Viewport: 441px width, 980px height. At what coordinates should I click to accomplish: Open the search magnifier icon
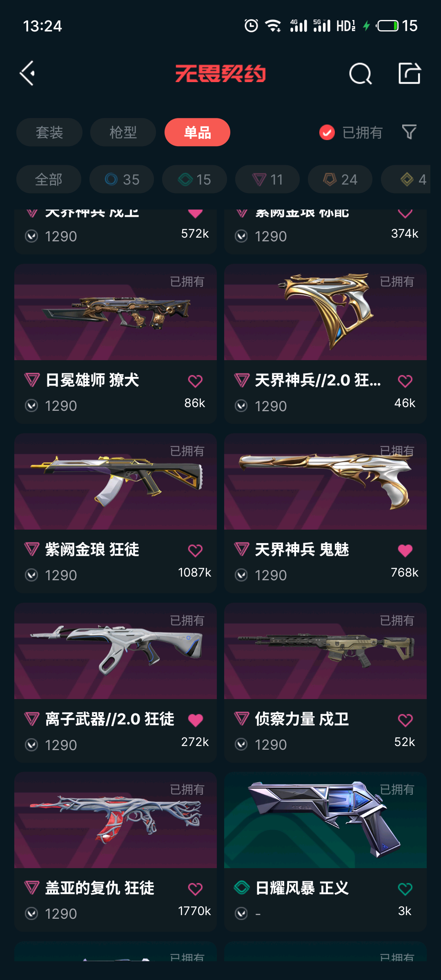(x=360, y=73)
